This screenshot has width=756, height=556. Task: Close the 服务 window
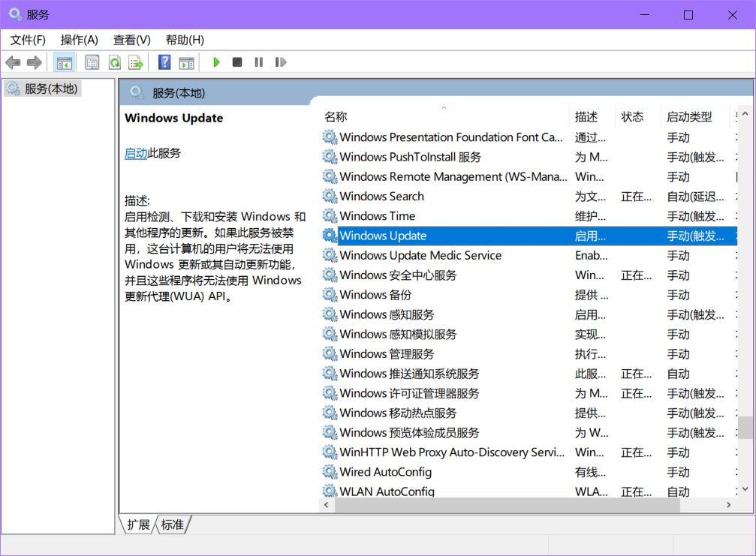pos(733,15)
